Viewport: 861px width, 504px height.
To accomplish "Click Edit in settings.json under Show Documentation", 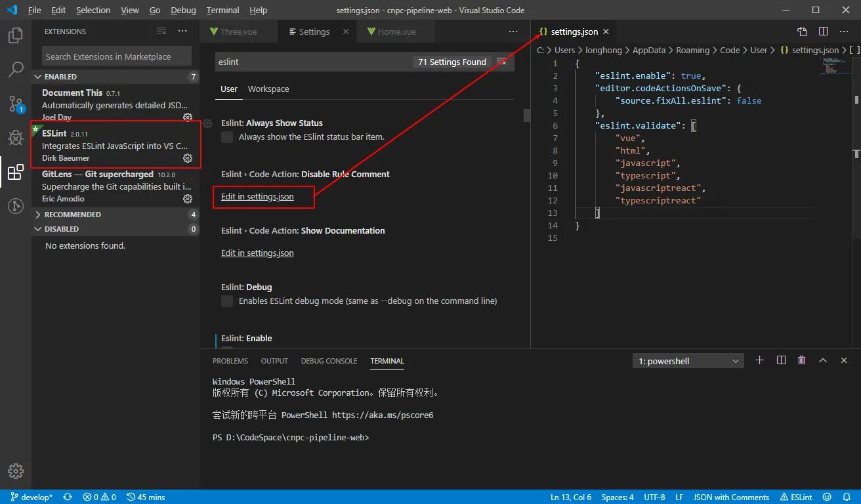I will pos(257,253).
